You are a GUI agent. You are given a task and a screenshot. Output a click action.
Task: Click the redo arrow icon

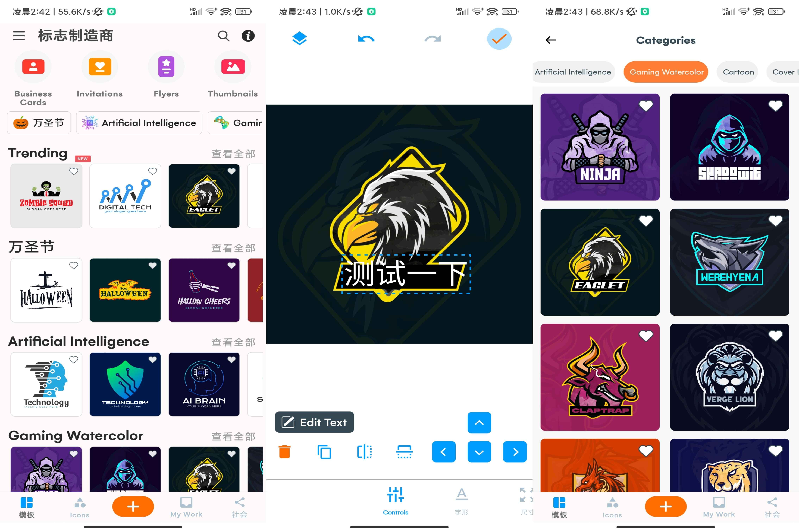pyautogui.click(x=432, y=39)
